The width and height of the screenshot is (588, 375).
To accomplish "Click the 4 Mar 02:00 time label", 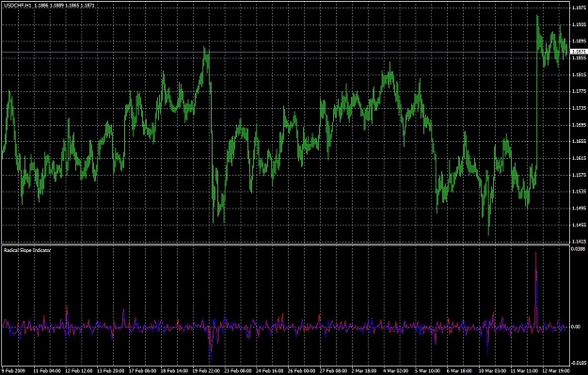I will coord(396,371).
